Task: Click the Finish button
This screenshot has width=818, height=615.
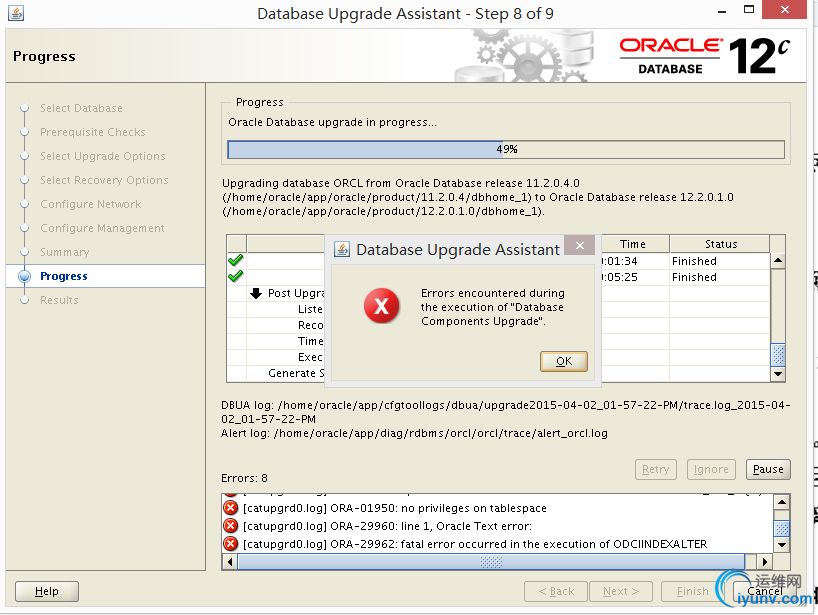Action: tap(692, 591)
